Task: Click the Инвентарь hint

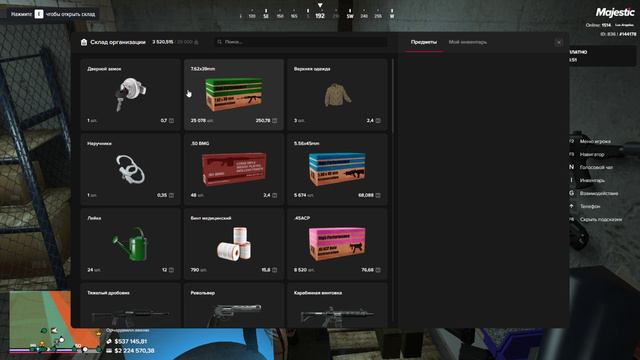Action: click(592, 180)
